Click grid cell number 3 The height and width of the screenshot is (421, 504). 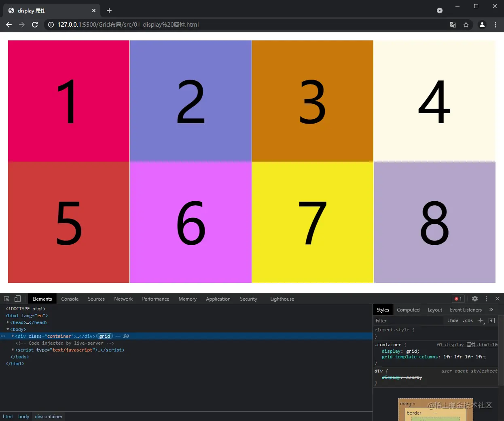click(313, 101)
